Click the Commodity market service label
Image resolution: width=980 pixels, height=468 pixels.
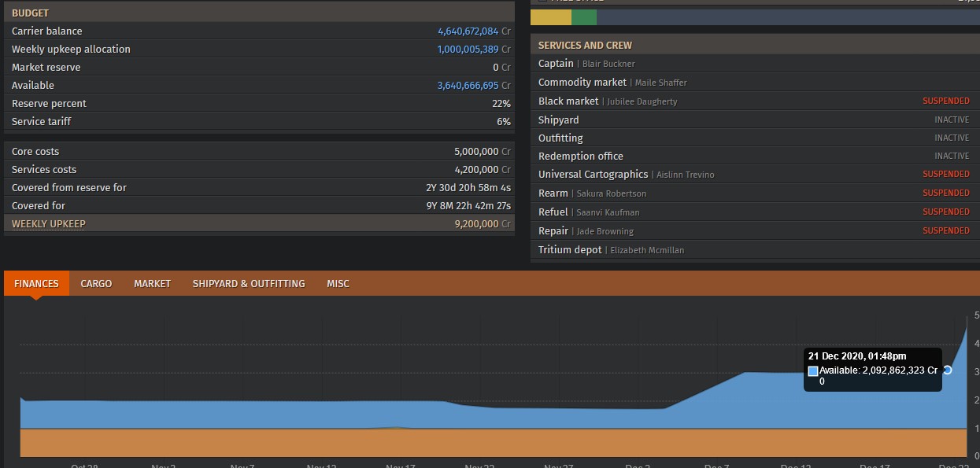click(582, 83)
